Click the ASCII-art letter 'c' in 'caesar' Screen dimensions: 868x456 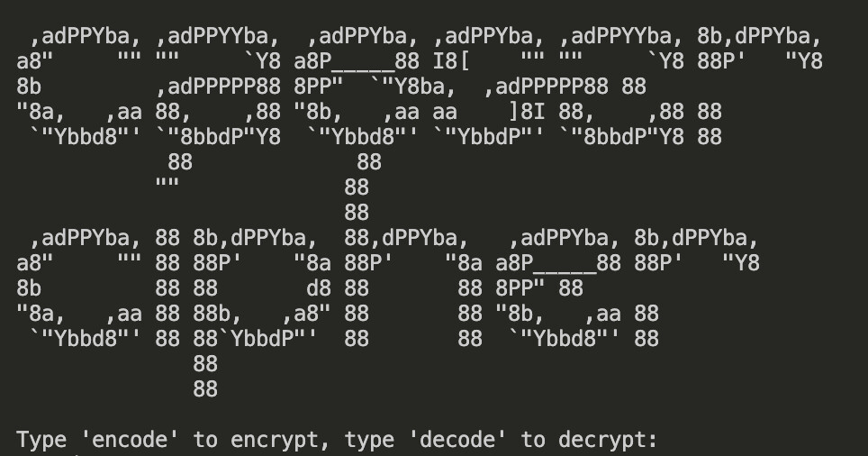click(79, 86)
